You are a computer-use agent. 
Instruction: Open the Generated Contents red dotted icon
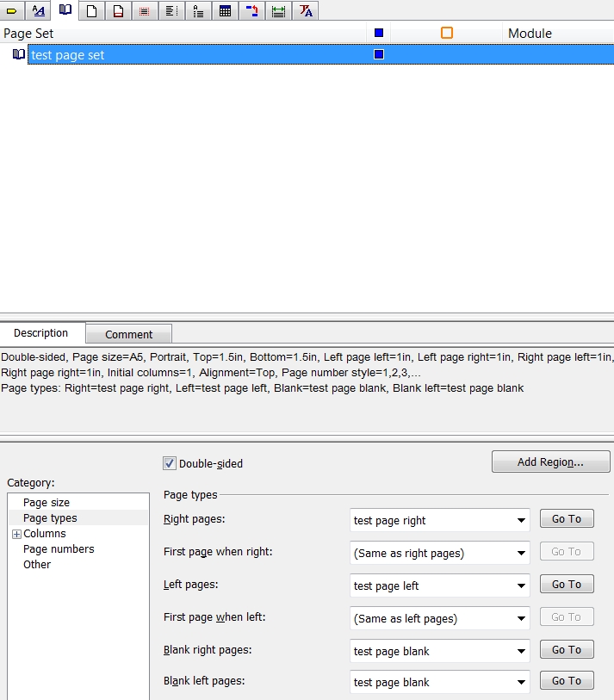pos(144,10)
